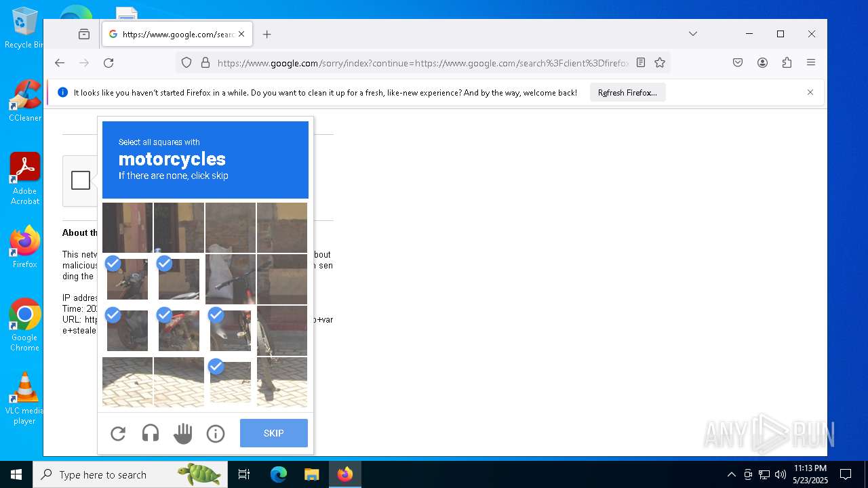The image size is (868, 488).
Task: Select the top-right captcha image tile
Action: tap(282, 228)
